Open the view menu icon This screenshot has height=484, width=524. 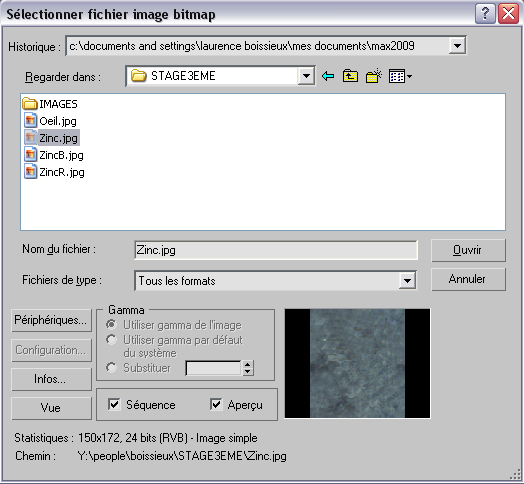(x=400, y=76)
